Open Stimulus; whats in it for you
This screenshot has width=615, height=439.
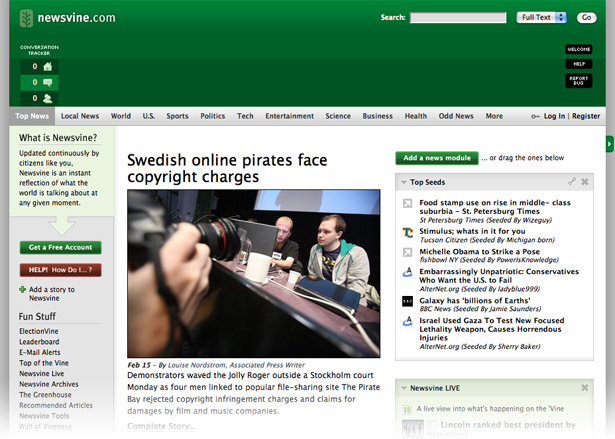click(472, 231)
